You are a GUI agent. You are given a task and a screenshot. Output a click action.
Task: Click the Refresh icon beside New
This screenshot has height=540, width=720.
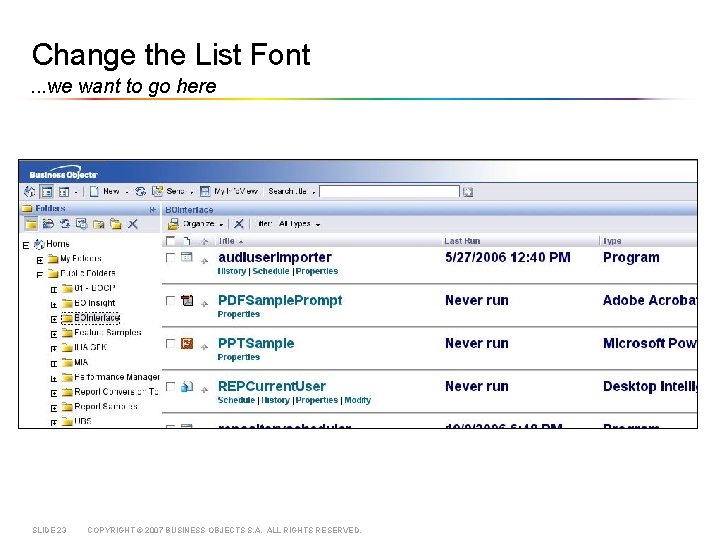tap(140, 191)
